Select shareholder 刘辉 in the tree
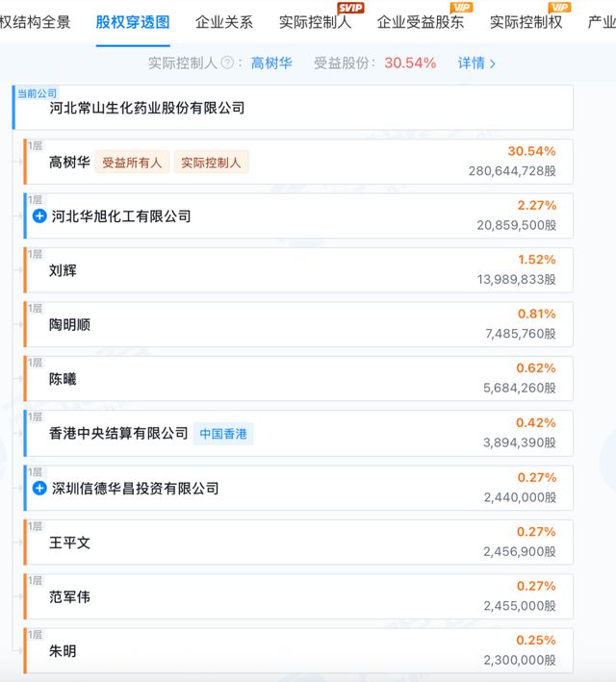The height and width of the screenshot is (682, 616). [63, 271]
